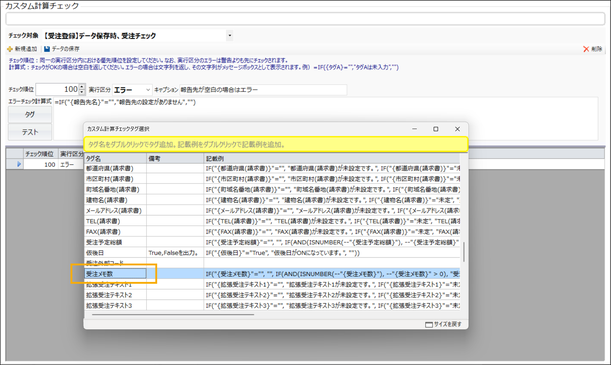Open the チェック対象 dropdown list

point(230,35)
